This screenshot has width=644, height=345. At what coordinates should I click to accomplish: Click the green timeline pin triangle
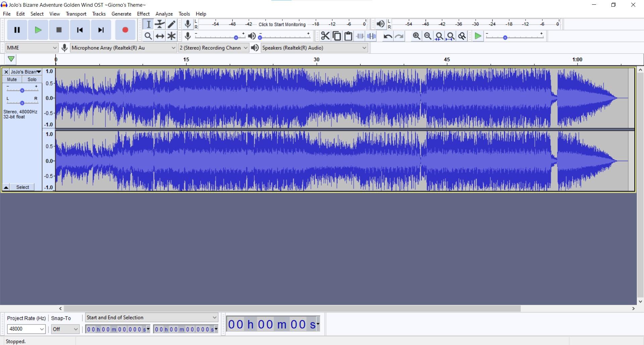pos(11,59)
